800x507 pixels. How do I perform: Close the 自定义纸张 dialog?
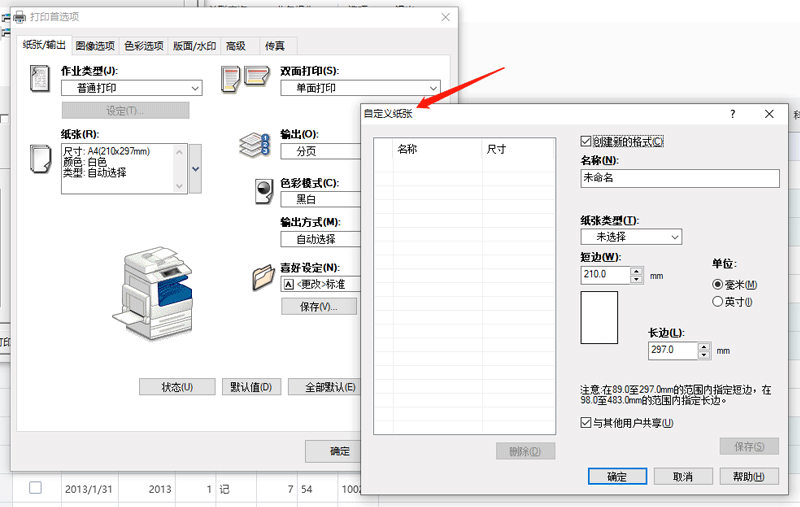point(769,114)
